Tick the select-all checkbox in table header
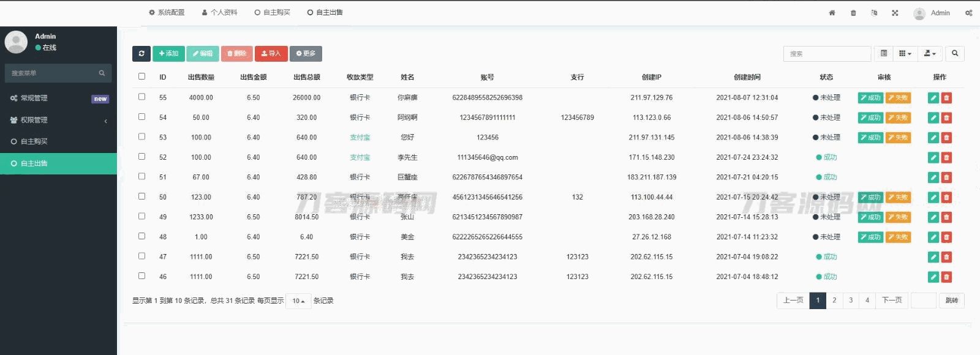Viewport: 980px width, 355px height. [x=142, y=77]
